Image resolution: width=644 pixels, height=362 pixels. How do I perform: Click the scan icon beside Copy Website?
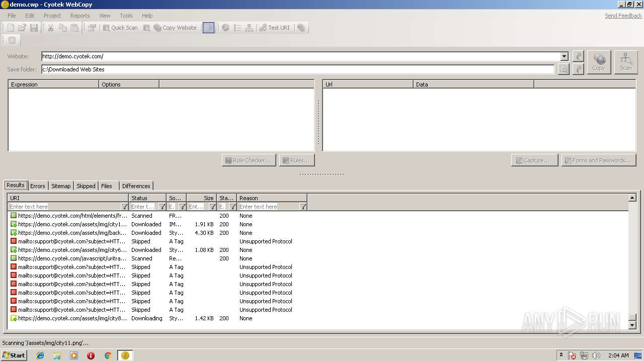tap(146, 28)
